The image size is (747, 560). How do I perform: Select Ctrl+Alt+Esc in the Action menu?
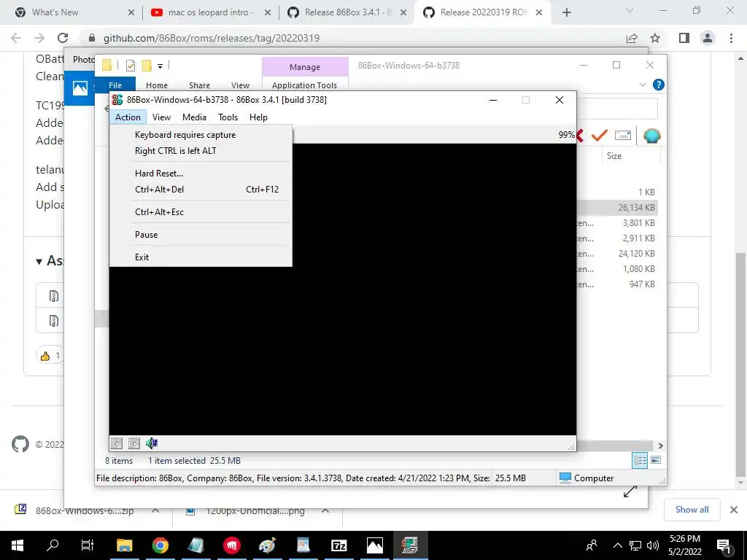click(x=201, y=212)
